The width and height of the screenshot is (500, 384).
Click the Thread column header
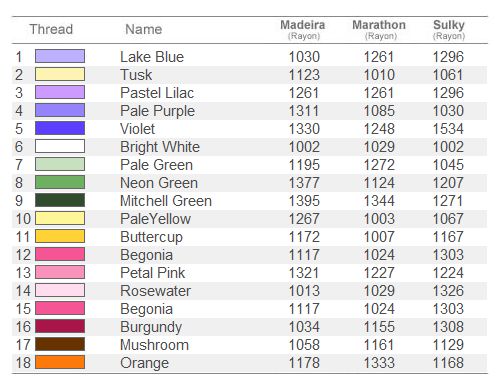pyautogui.click(x=51, y=29)
